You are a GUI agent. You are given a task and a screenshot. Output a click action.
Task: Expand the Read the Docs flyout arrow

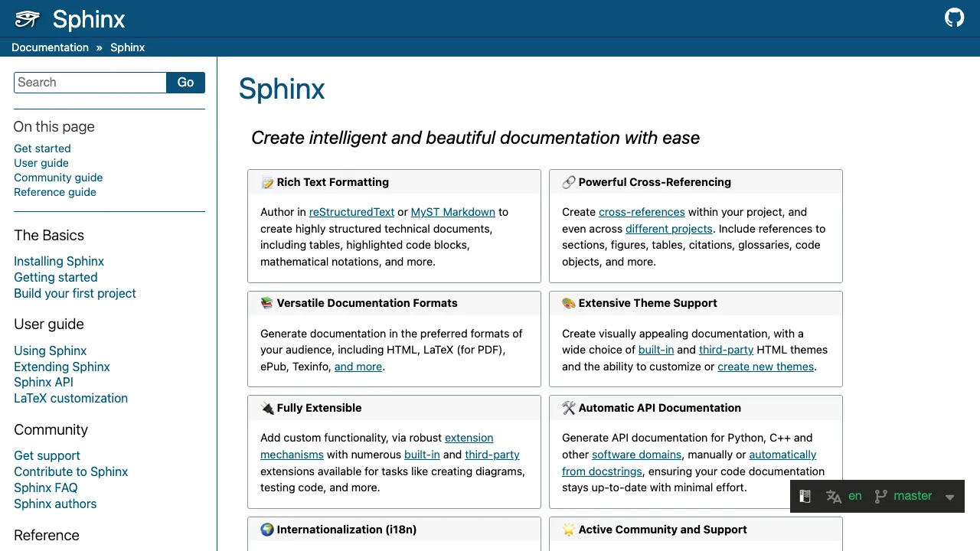(949, 497)
